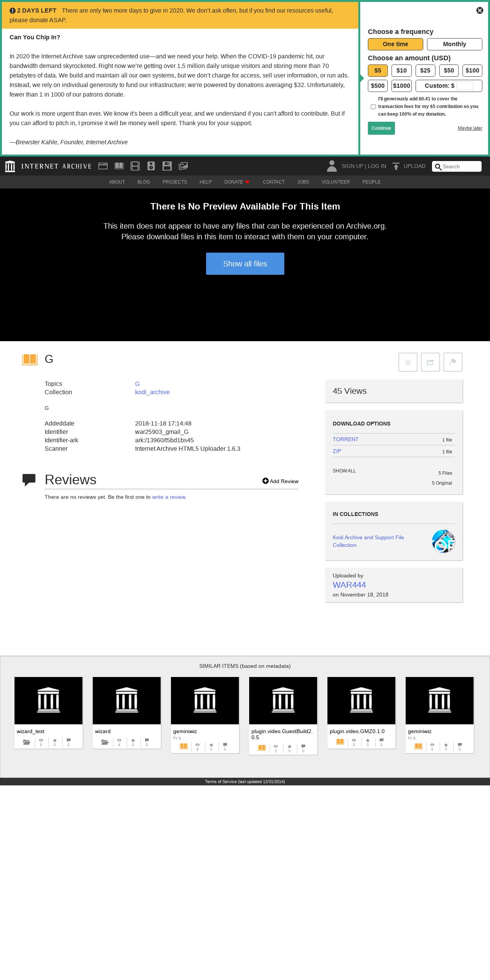Click the folder icon under wizard
490x980 pixels.
pos(105,742)
